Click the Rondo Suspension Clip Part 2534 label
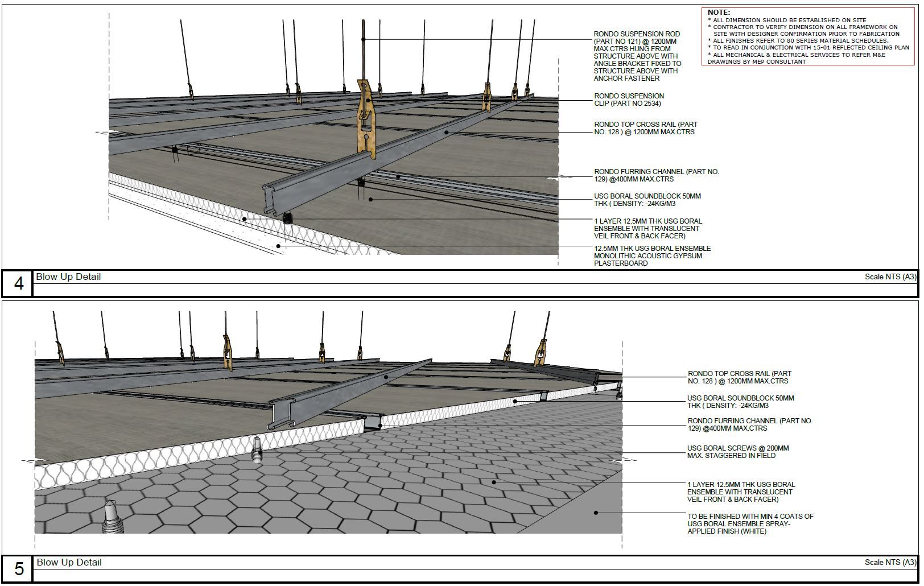The height and width of the screenshot is (586, 924). click(x=629, y=100)
